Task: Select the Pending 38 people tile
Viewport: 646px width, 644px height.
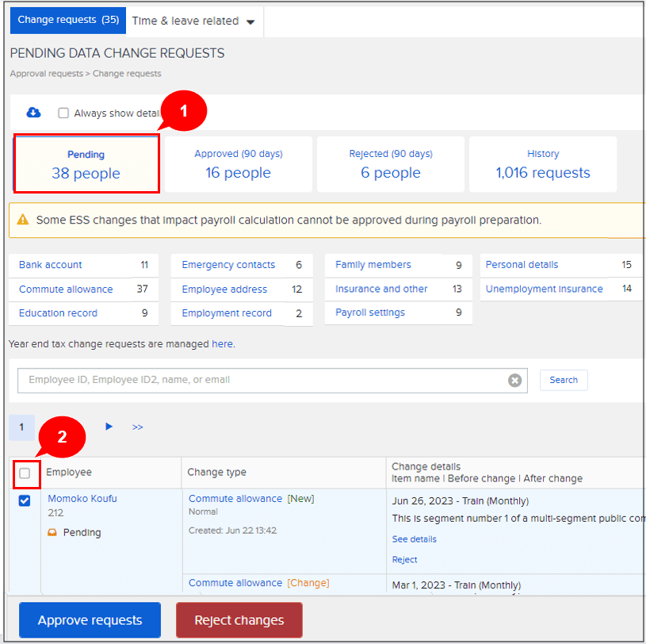Action: 86,164
